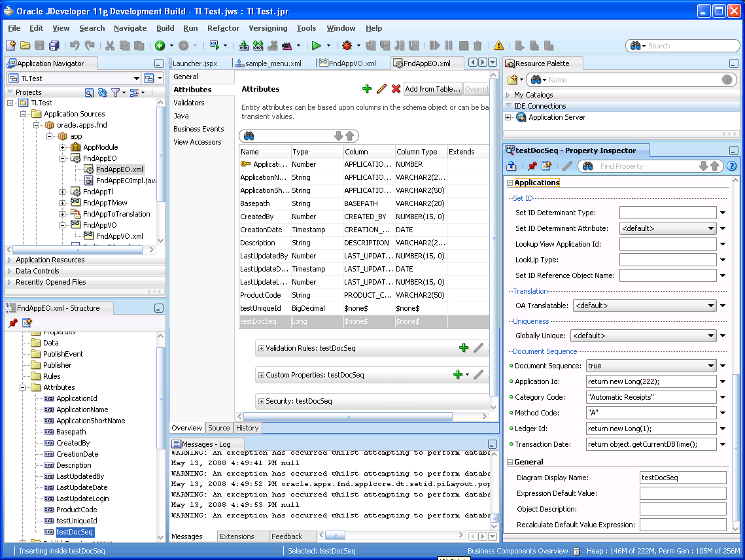The height and width of the screenshot is (560, 745).
Task: Click the Save All toolbar icon
Action: point(54,46)
